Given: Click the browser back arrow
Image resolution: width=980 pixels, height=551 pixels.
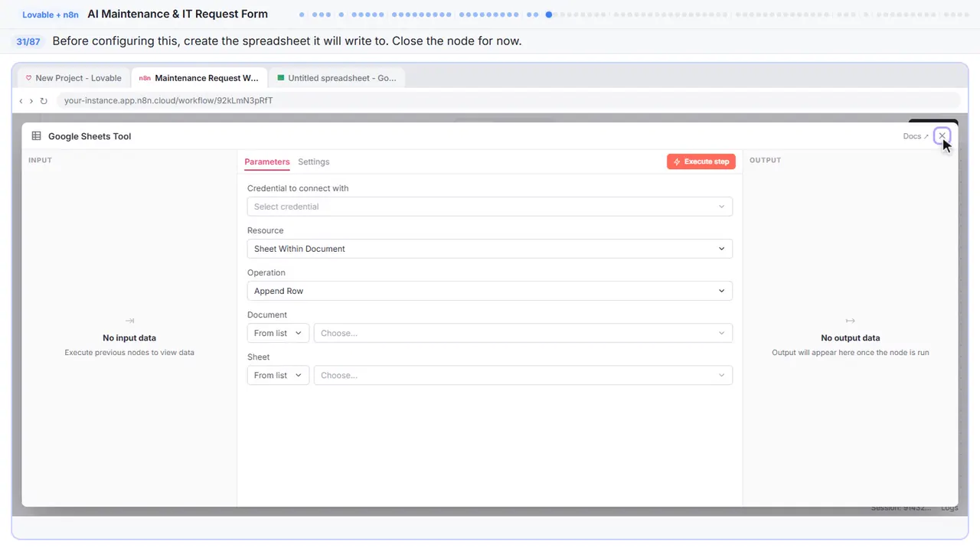Looking at the screenshot, I should pyautogui.click(x=21, y=100).
